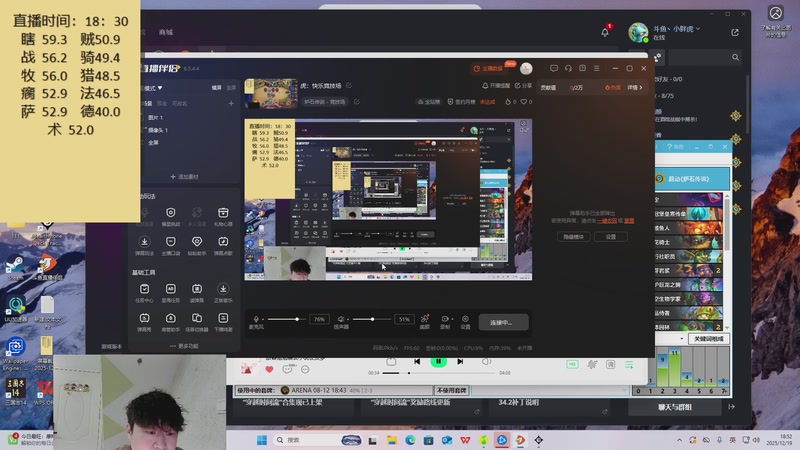Expand 更多功能 more functions
800x450 pixels.
pos(184,346)
